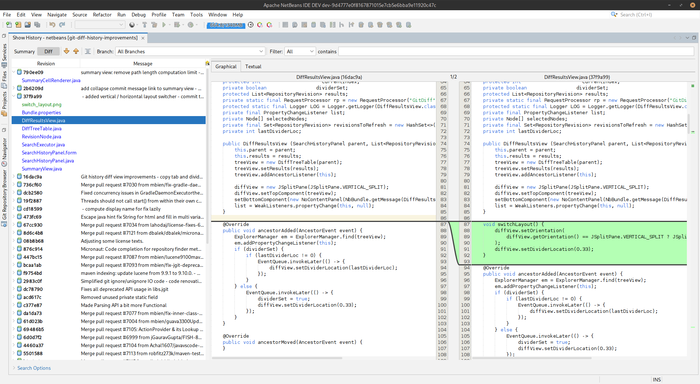Viewport: 700px width, 384px height.
Task: Click the Save All toolbar icon
Action: [37, 25]
